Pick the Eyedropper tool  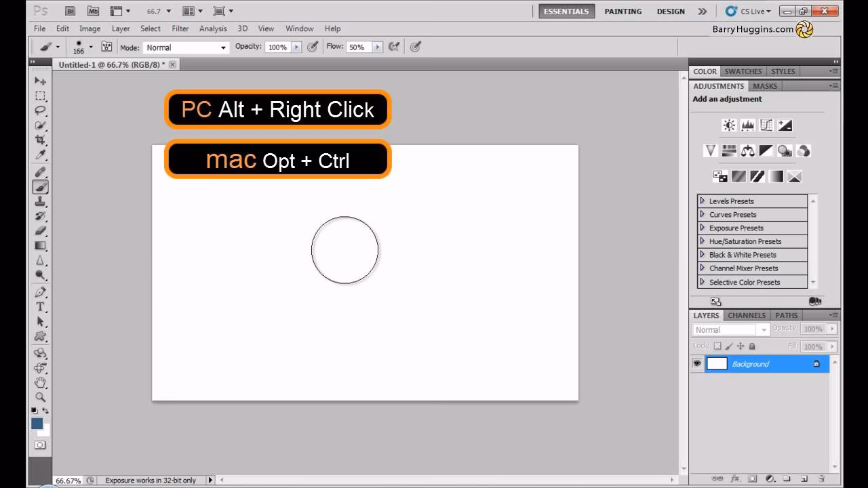(x=40, y=153)
